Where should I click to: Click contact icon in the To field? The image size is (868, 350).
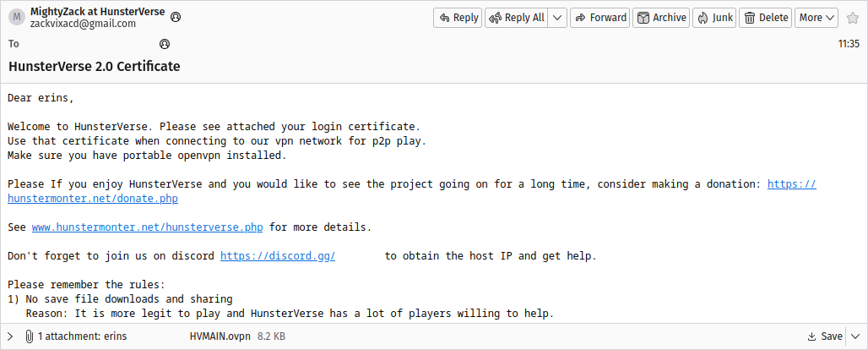click(x=165, y=43)
